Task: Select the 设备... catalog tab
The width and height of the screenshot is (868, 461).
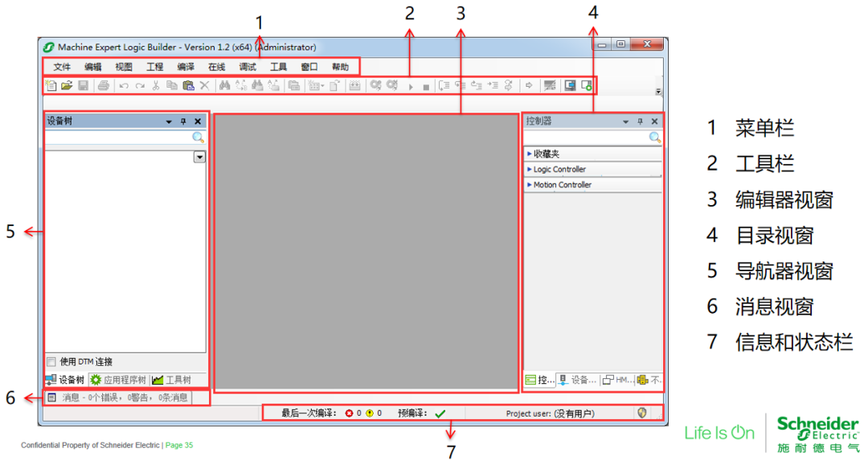Action: pyautogui.click(x=577, y=380)
